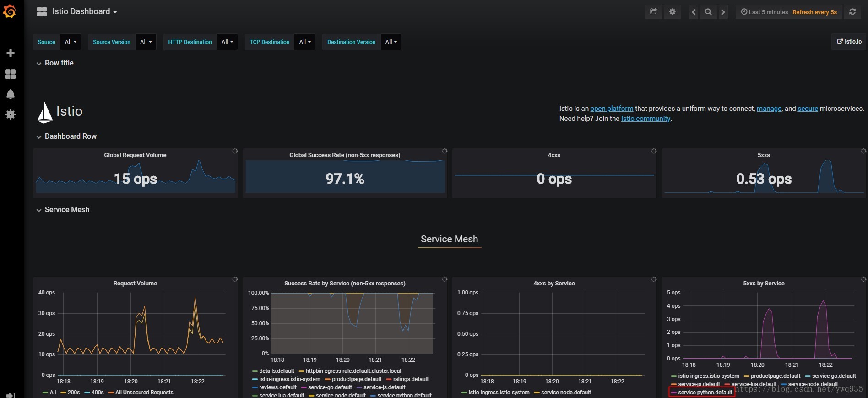Toggle service-python.default in 5xxs legend
Screen dimensions: 868x398
(x=705, y=393)
